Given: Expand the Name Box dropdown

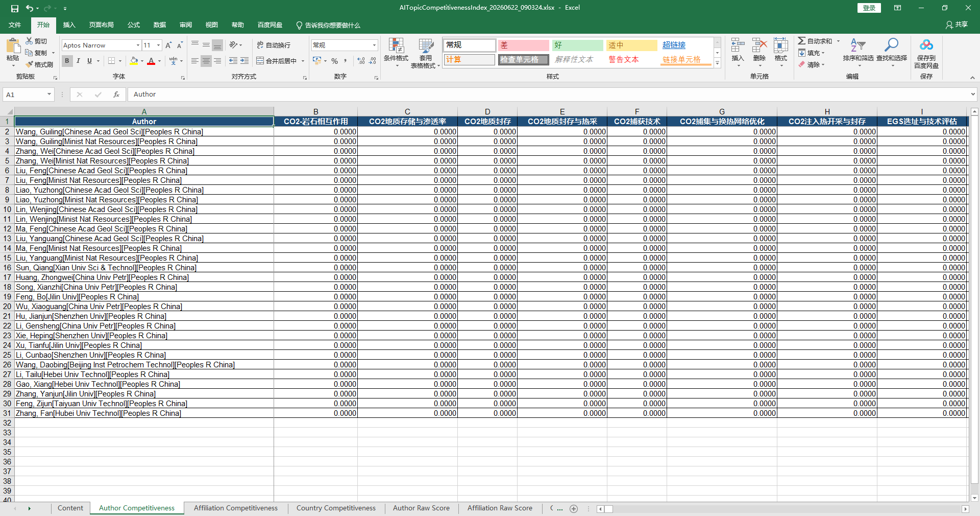Looking at the screenshot, I should [x=49, y=95].
